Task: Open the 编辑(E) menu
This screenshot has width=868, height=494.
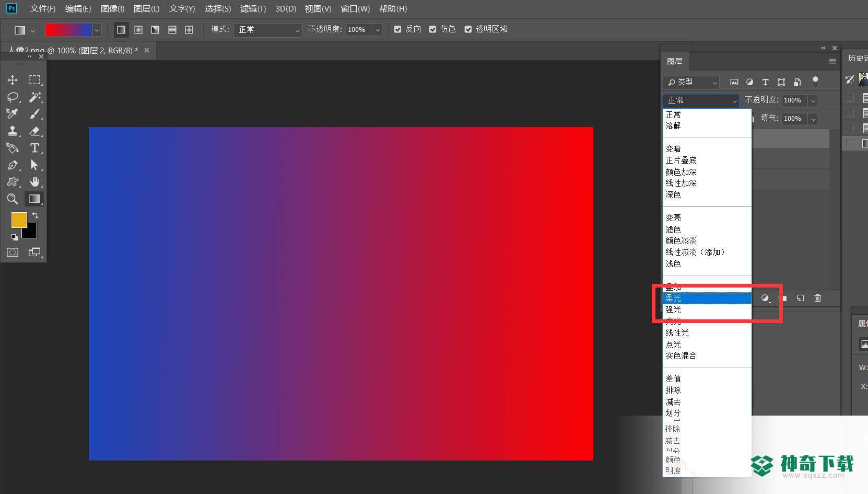Action: tap(78, 9)
